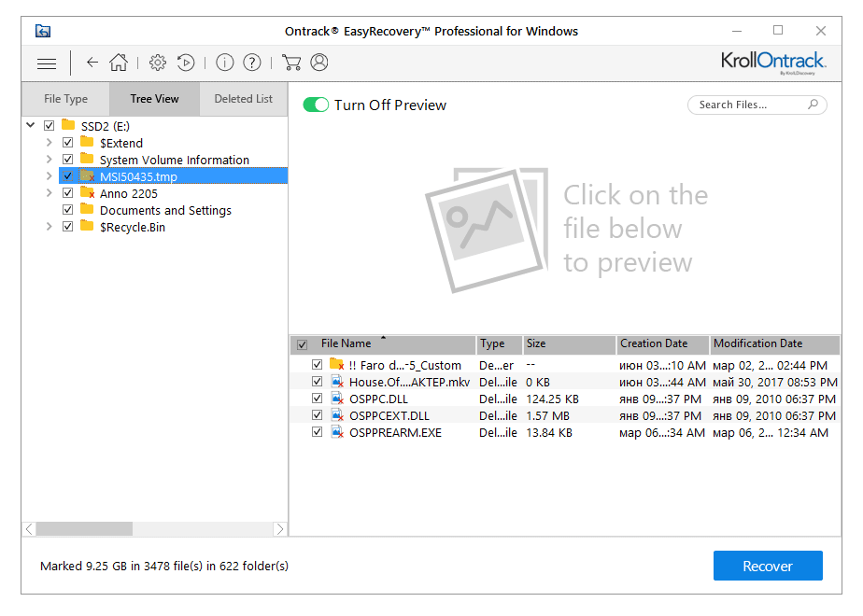Click the deleted Anno 2205 folder icon
Screen dimensions: 863x616
point(87,192)
